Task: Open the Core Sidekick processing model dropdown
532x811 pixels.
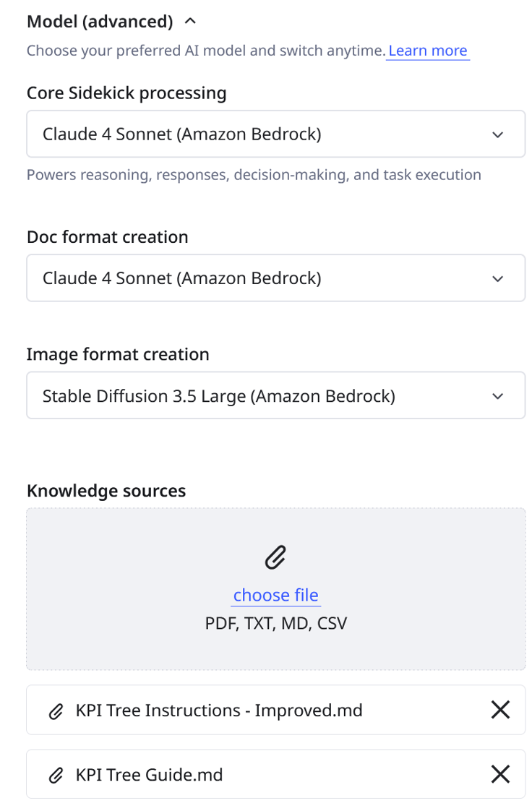Action: [x=275, y=134]
